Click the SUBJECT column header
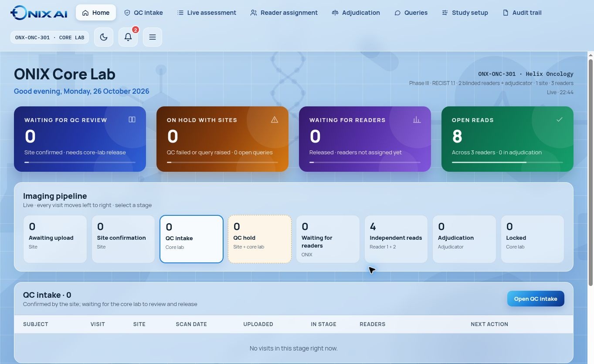This screenshot has width=594, height=364. 36,324
